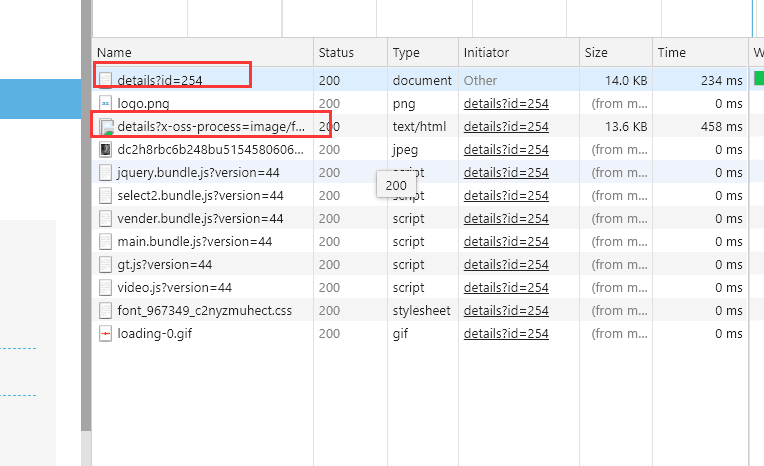This screenshot has height=466, width=764.
Task: Click the 'document' type cell
Action: click(x=422, y=80)
